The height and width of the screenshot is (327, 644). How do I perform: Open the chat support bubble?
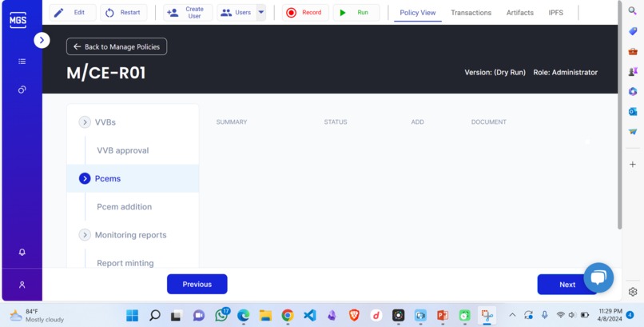[x=598, y=277]
